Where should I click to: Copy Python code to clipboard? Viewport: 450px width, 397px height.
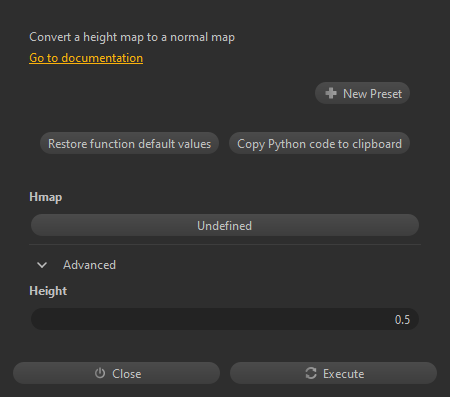point(319,143)
